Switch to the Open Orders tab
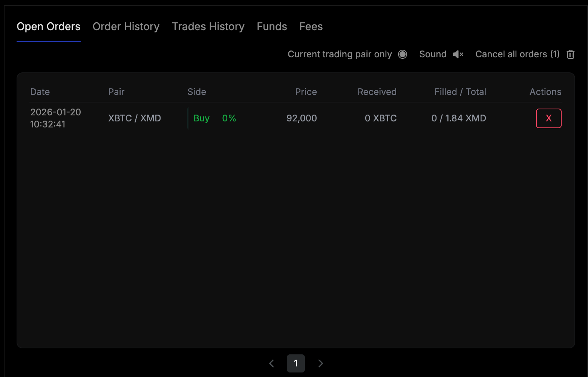The height and width of the screenshot is (377, 588). point(49,27)
